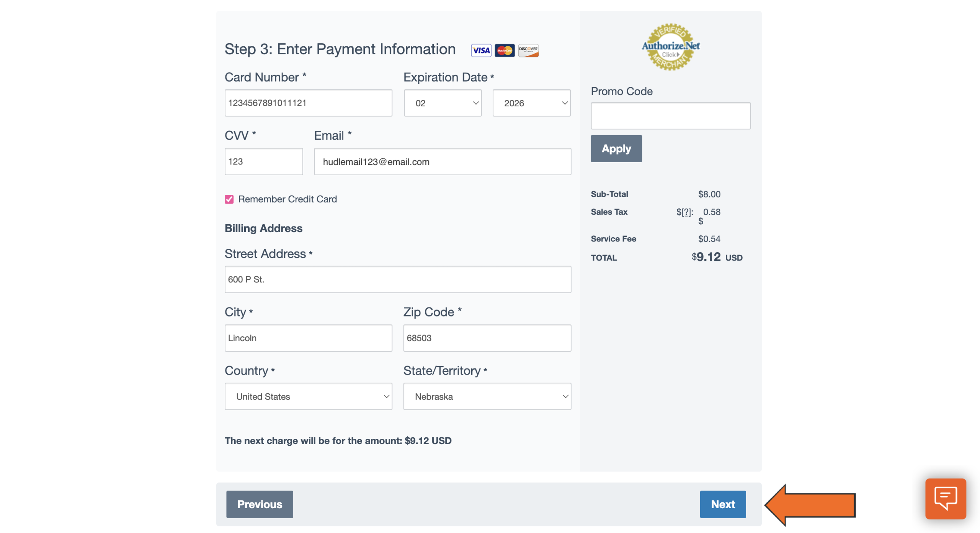Click the Discover card icon
980x533 pixels.
(528, 51)
